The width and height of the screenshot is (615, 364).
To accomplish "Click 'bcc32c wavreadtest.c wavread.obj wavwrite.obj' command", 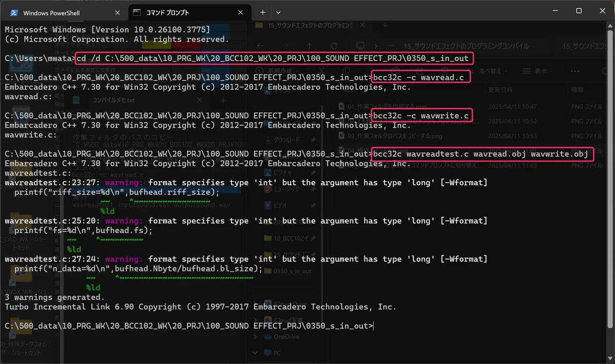I will coord(482,154).
